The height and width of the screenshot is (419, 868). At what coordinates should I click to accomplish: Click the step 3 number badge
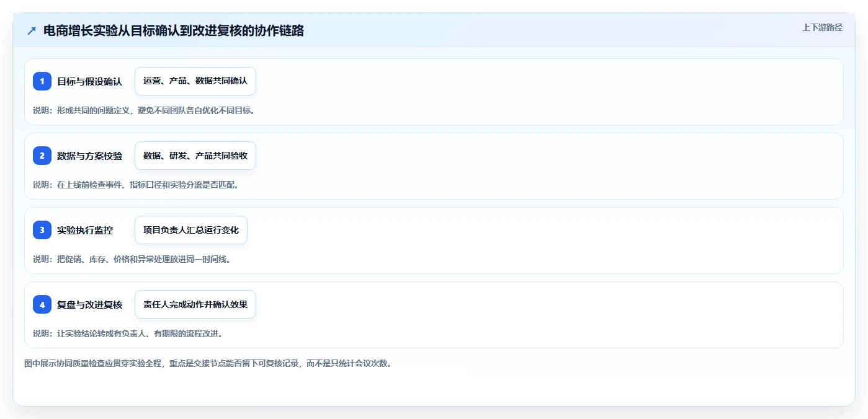tap(42, 230)
